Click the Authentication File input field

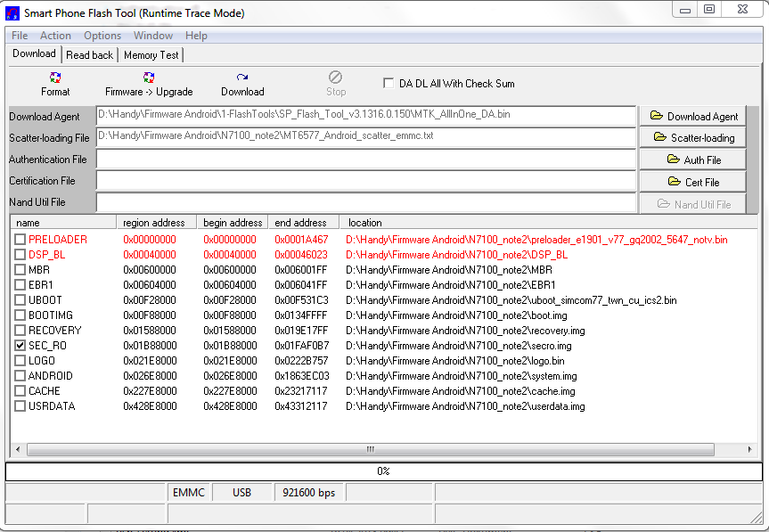coord(365,160)
